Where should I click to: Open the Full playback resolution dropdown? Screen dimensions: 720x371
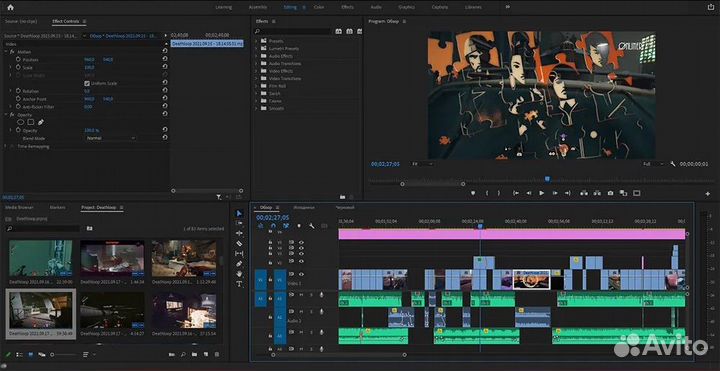653,164
